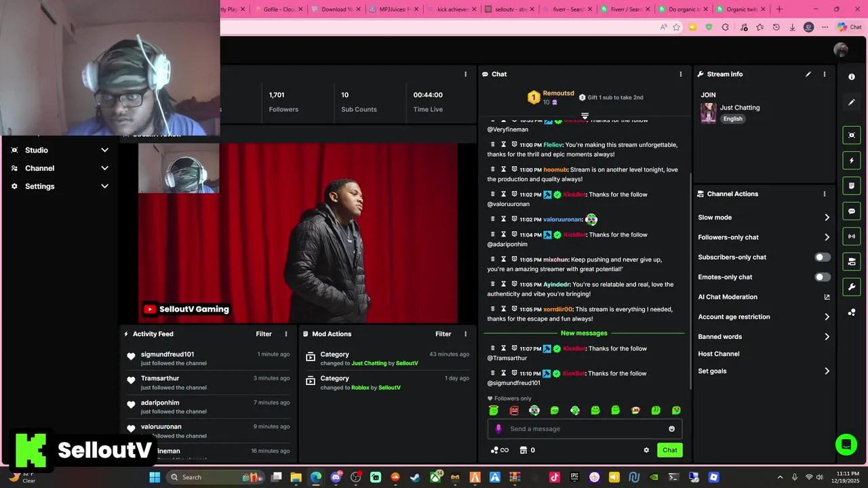Open the Chat panel options menu
The image size is (868, 488).
tap(681, 74)
